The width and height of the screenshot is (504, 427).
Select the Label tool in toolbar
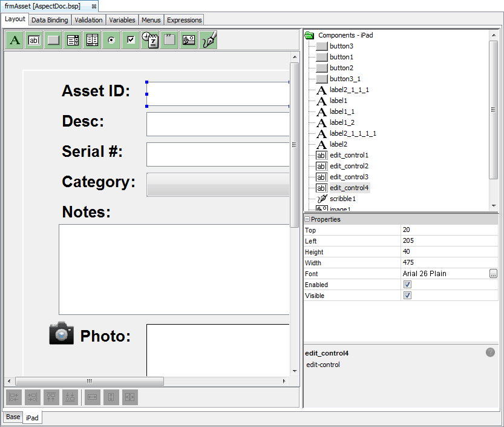coord(15,40)
